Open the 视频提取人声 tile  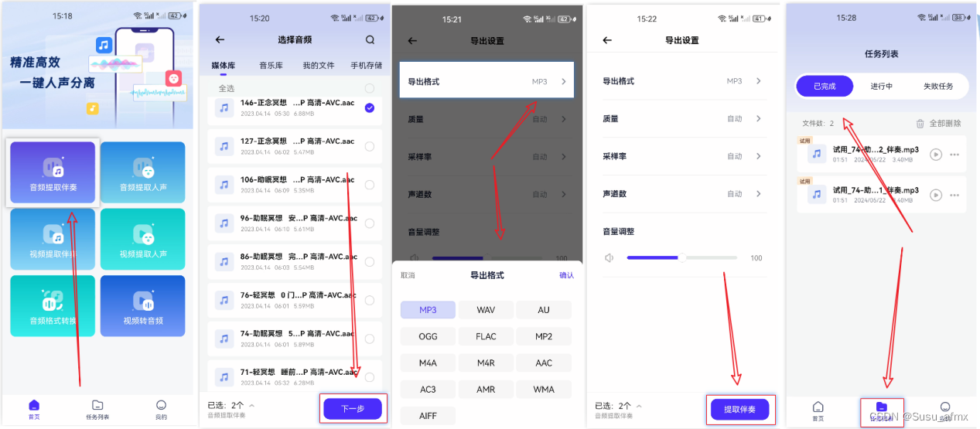(143, 239)
